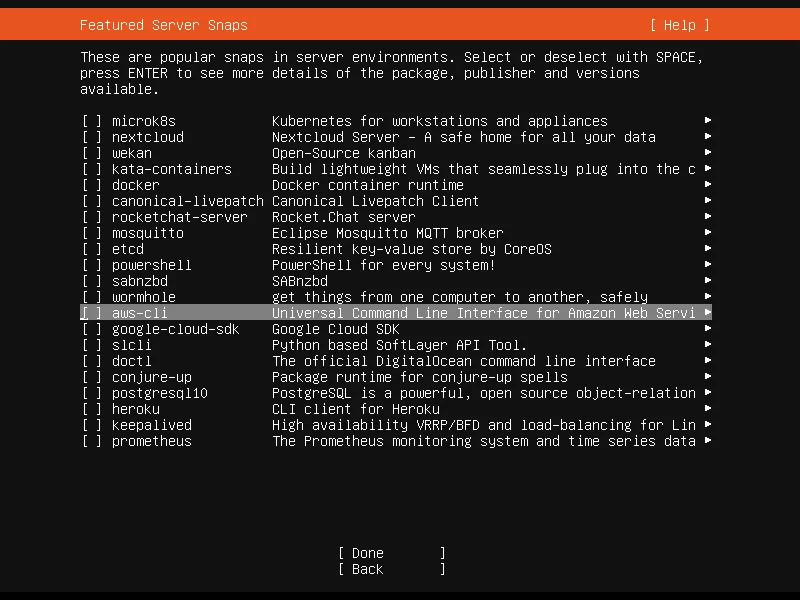Viewport: 800px width, 600px height.
Task: Click the Done button
Action: 392,553
